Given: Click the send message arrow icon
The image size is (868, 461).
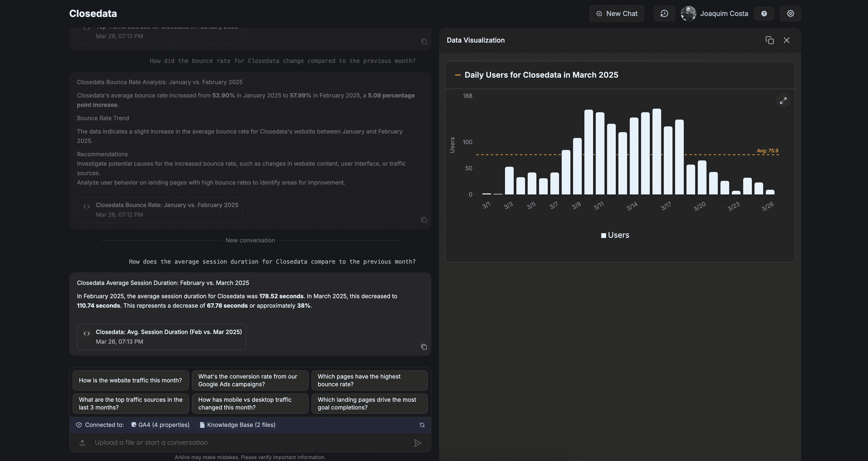Looking at the screenshot, I should (x=418, y=443).
